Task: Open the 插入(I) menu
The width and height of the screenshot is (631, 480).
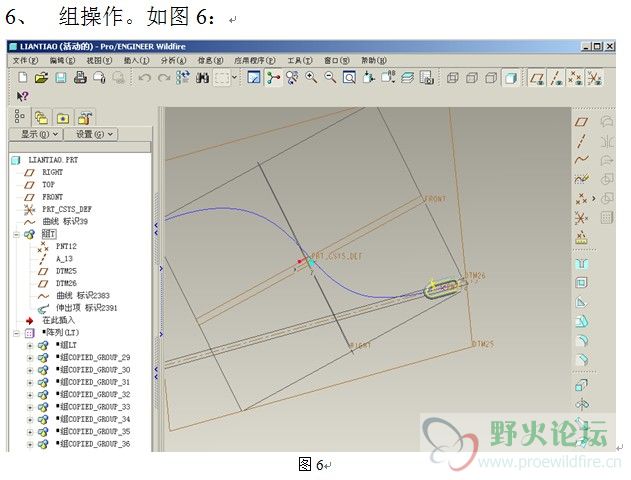Action: point(136,60)
